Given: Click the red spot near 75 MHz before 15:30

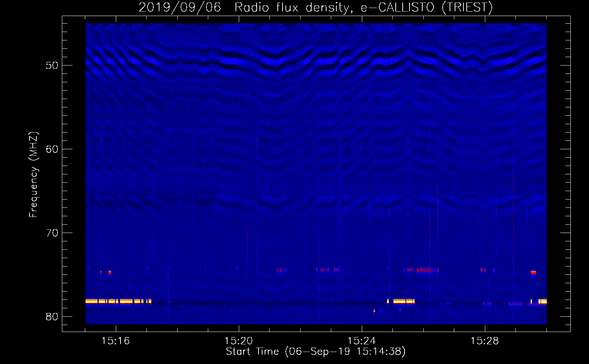Looking at the screenshot, I should 533,272.
